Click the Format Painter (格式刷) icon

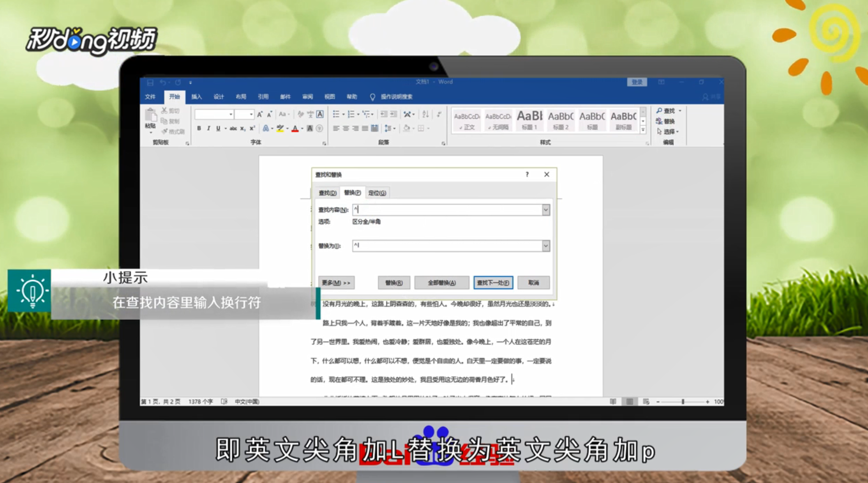pos(164,131)
